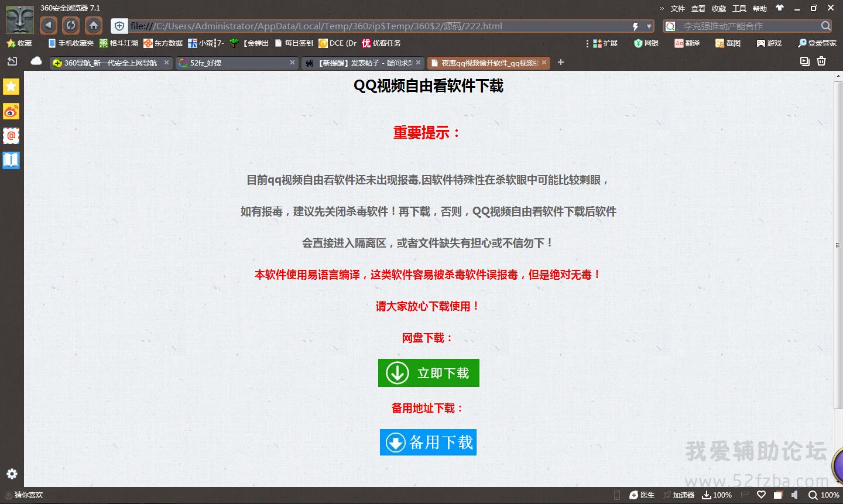Click the 截图 screenshot button
Image resolution: width=843 pixels, height=504 pixels.
click(728, 43)
